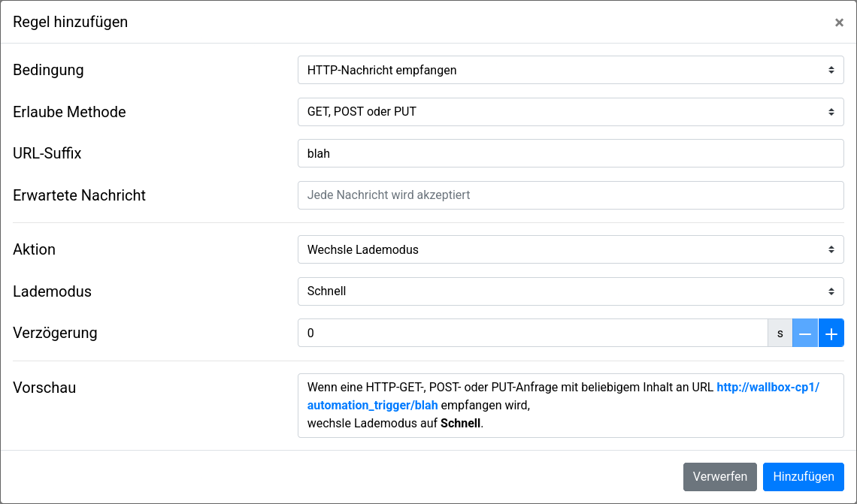Click into the Erwartete Nachricht field
This screenshot has height=504, width=857.
coord(571,195)
